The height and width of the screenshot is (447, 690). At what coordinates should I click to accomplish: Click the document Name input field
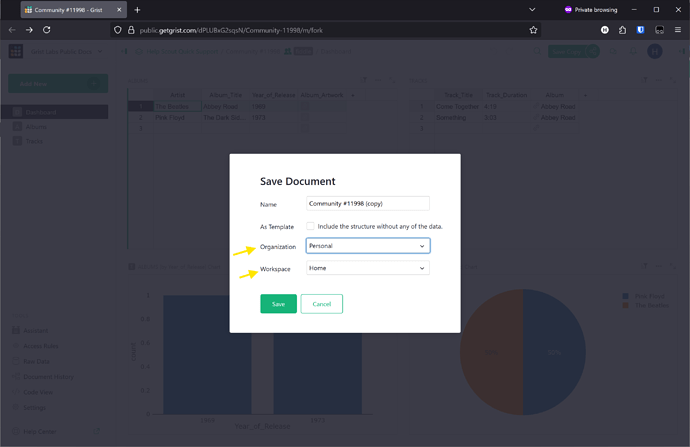[x=367, y=204]
